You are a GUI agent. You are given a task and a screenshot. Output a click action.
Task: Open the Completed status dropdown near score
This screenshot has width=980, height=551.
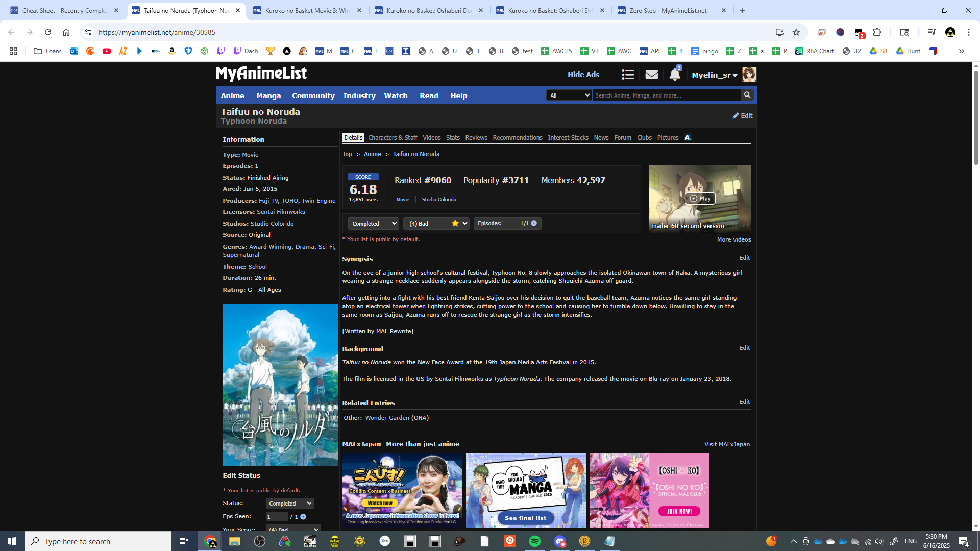[x=373, y=224]
